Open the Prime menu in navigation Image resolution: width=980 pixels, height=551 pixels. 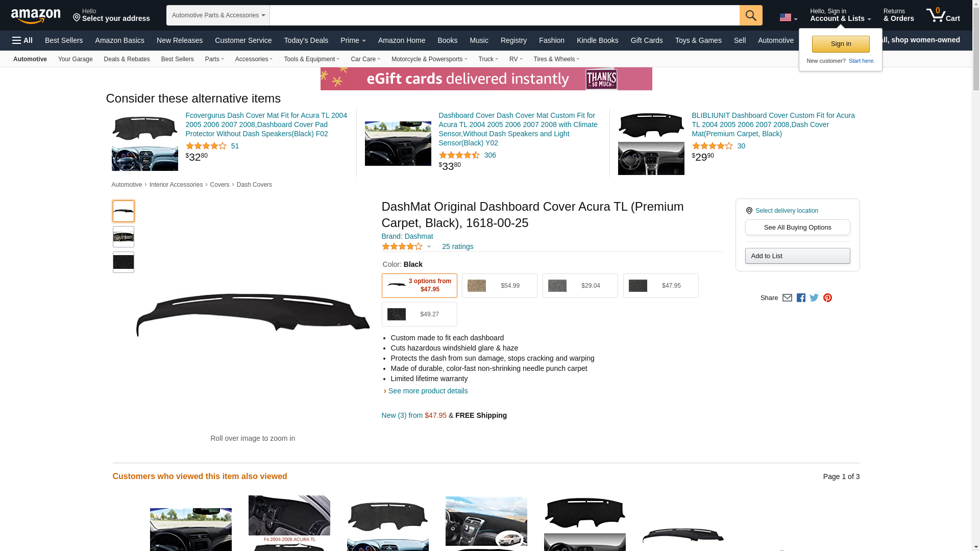click(353, 40)
